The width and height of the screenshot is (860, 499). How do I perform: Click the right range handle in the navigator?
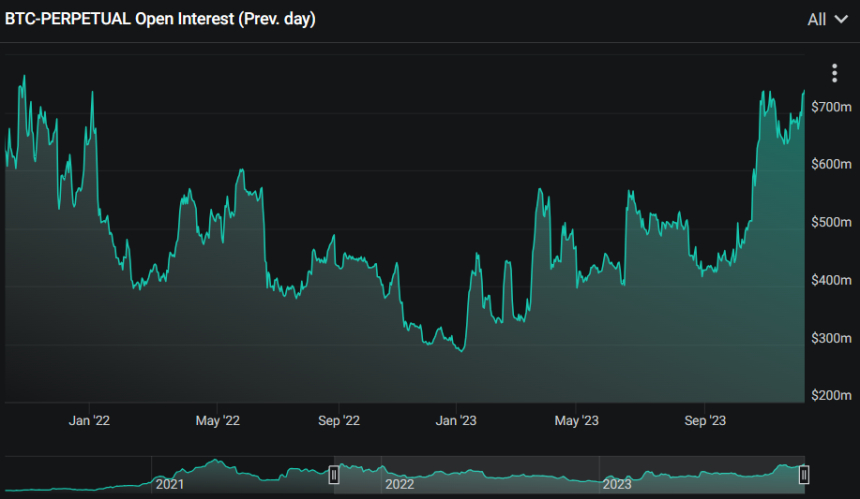coord(803,475)
